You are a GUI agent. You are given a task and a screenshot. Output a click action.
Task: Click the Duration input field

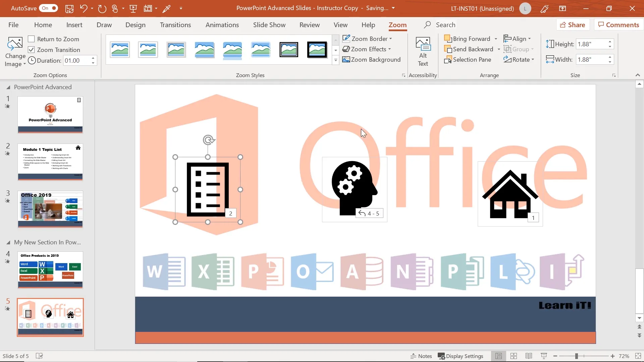(77, 61)
